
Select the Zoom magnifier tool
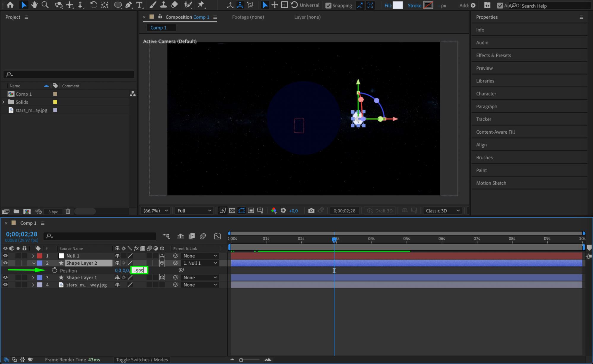pyautogui.click(x=45, y=5)
